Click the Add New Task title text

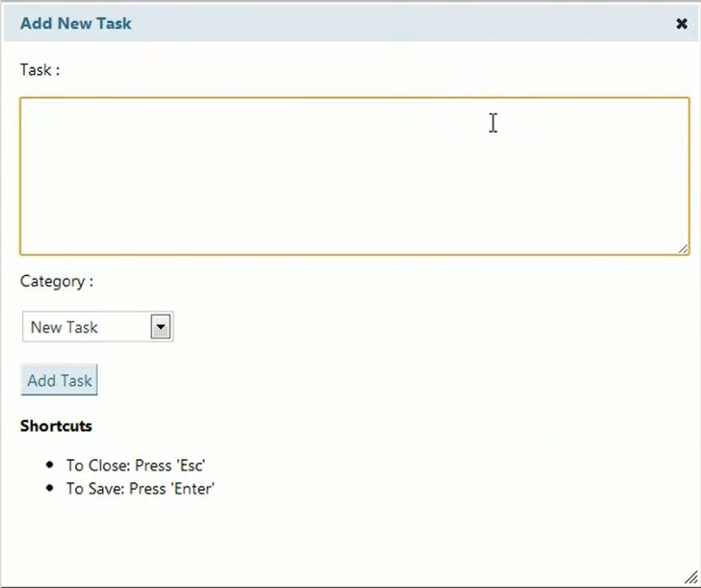(x=75, y=23)
